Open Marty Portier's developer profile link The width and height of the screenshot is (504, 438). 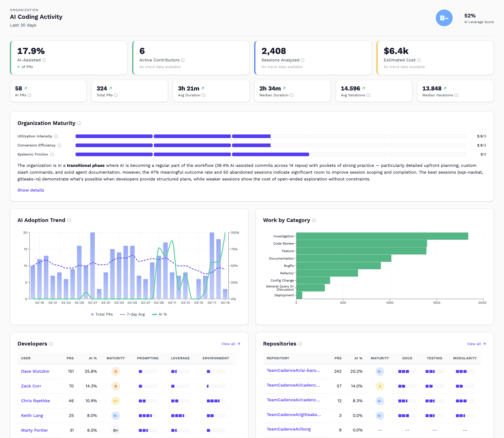click(34, 430)
